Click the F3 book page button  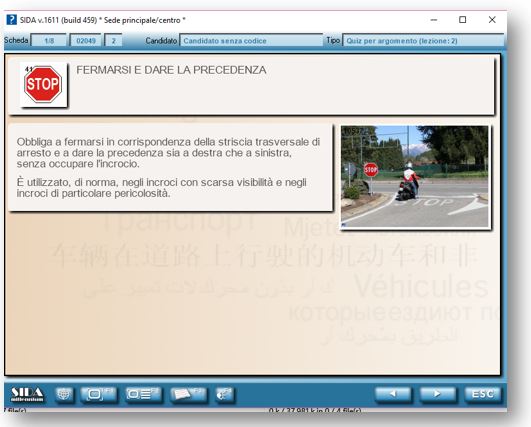[188, 394]
